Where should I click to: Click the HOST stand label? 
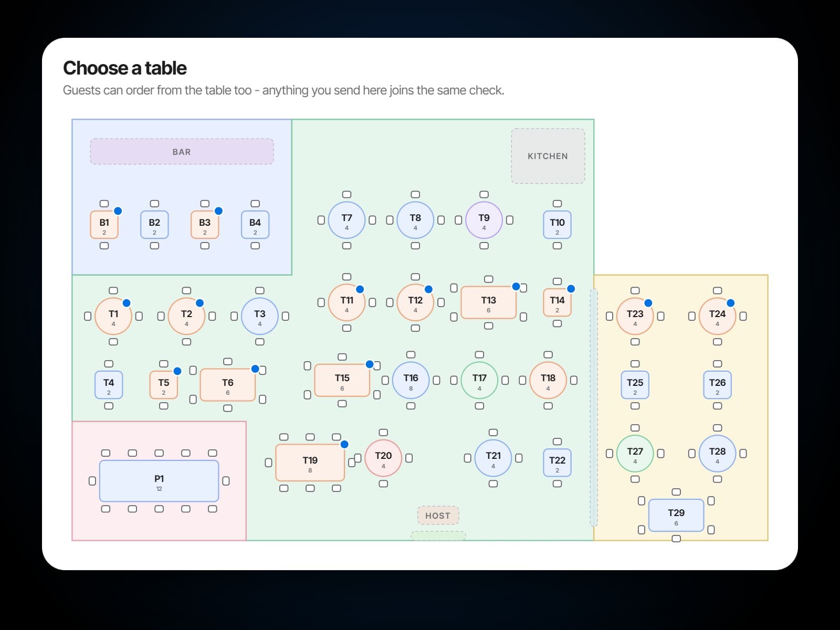(x=438, y=516)
